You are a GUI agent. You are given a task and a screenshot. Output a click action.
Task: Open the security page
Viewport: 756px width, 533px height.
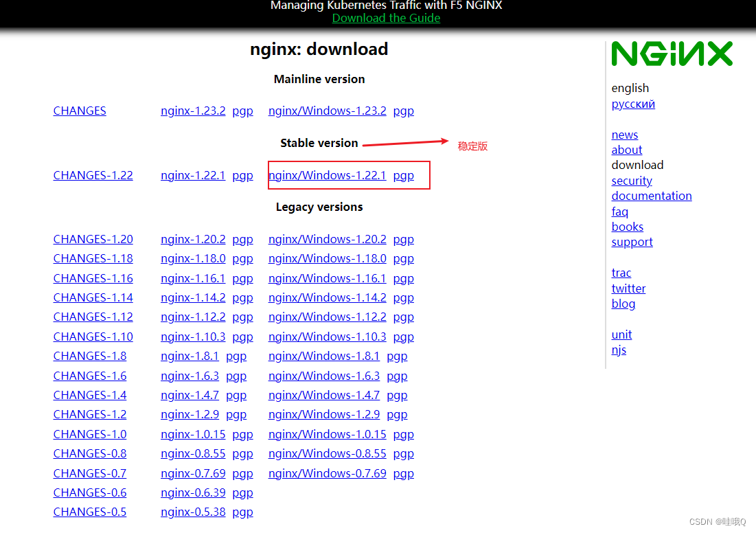[632, 181]
